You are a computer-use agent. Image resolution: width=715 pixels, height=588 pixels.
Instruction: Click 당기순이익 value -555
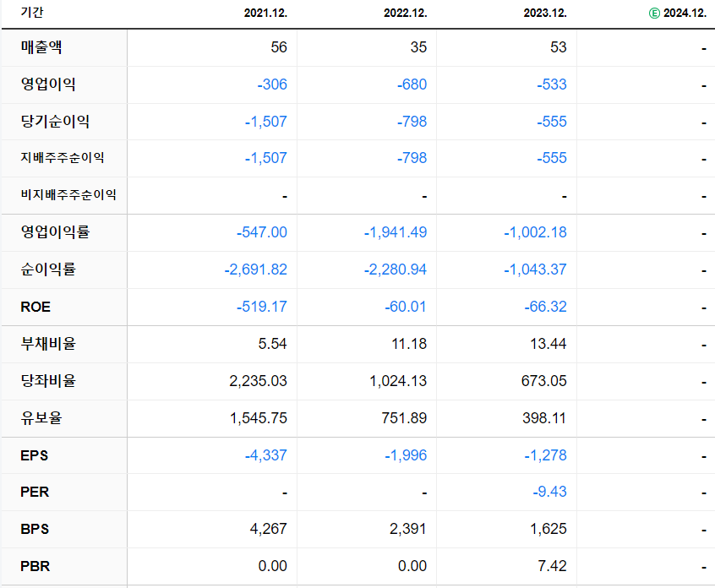point(552,122)
